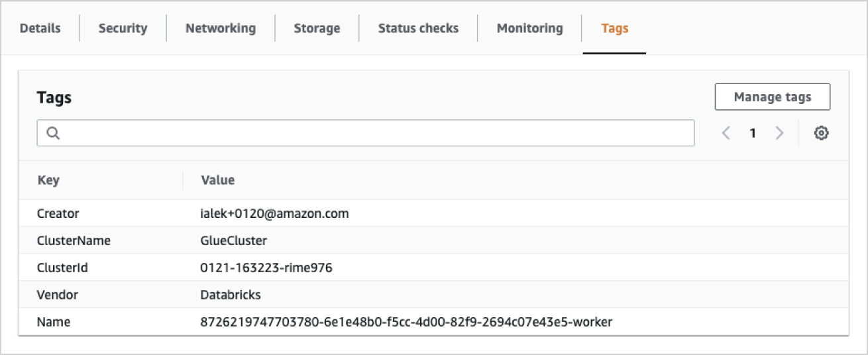Sort by the Value column header
This screenshot has height=355, width=868.
tap(217, 180)
